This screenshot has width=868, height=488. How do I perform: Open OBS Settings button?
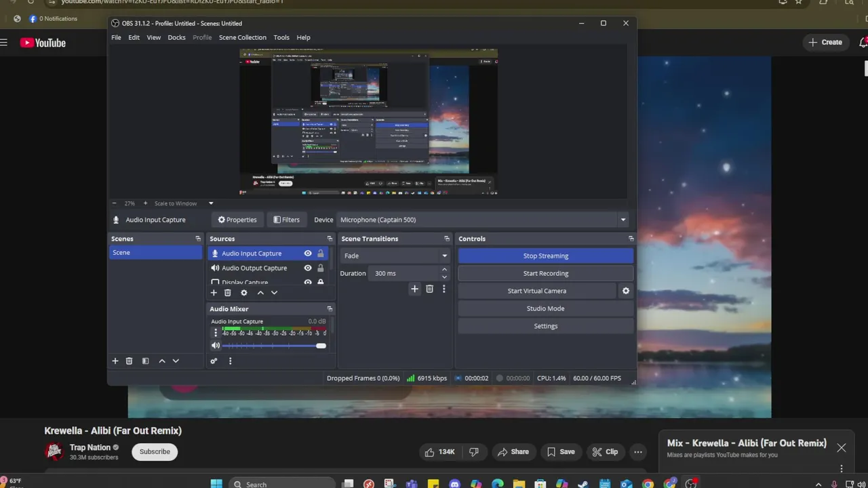coord(546,326)
